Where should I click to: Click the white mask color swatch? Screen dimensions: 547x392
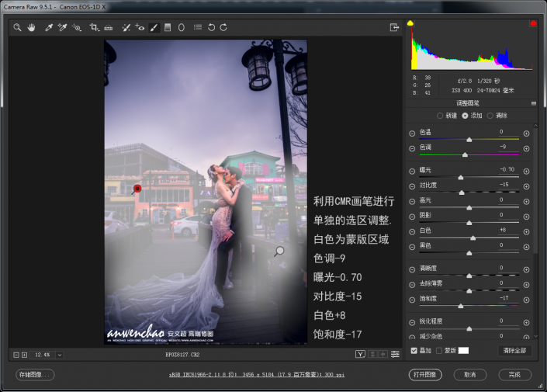[x=463, y=350]
